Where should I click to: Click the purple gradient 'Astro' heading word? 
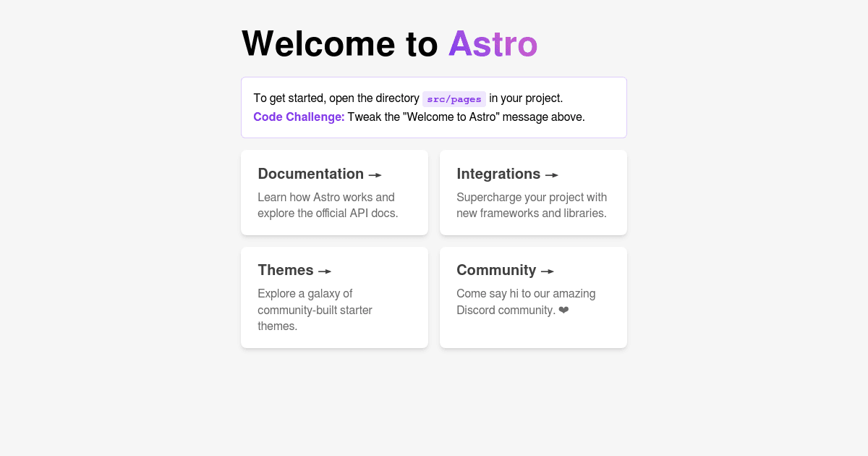pyautogui.click(x=493, y=43)
